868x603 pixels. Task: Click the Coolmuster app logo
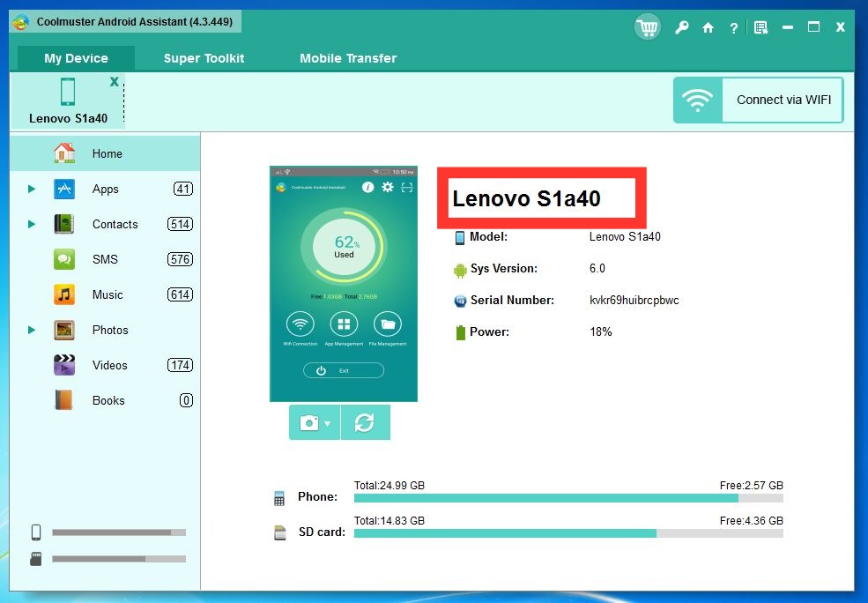tap(21, 22)
